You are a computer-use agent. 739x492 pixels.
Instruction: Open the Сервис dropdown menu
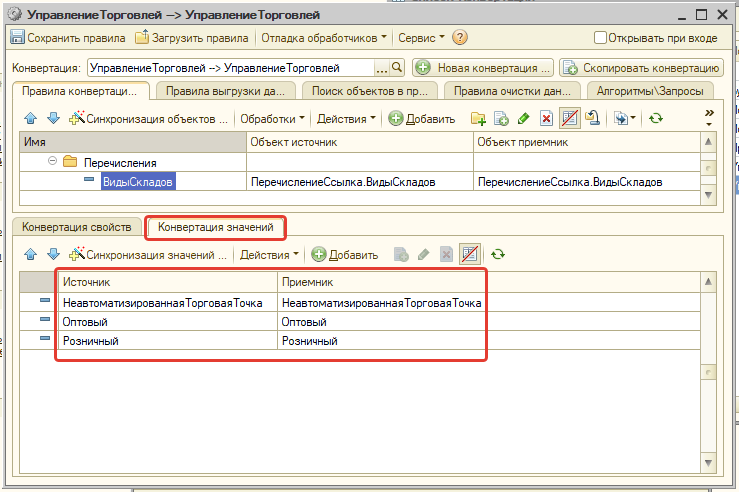coord(421,38)
